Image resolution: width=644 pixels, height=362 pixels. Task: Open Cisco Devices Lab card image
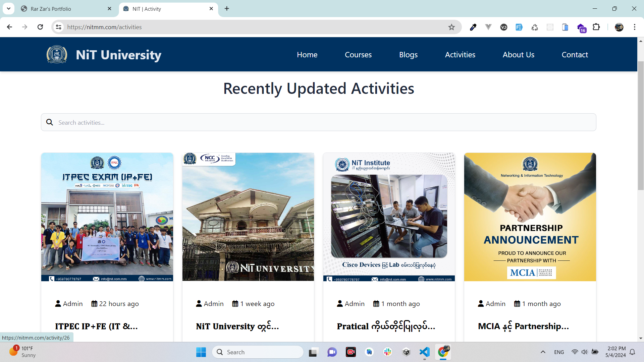coord(389,217)
